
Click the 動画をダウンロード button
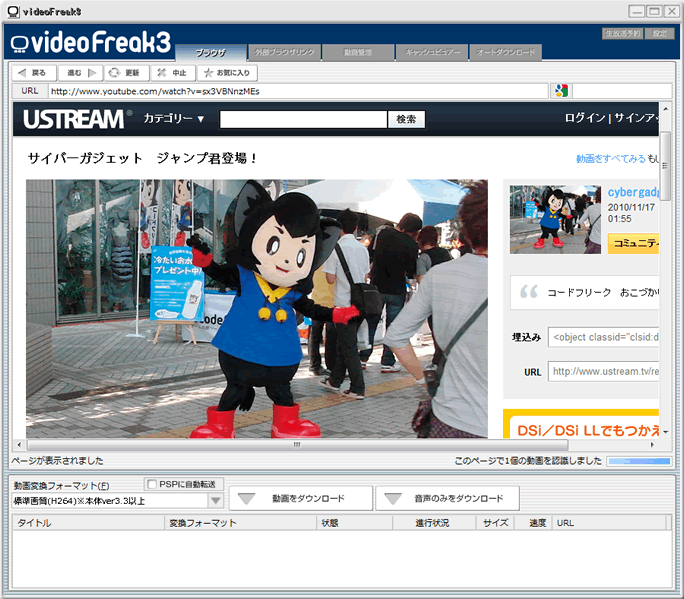point(301,498)
